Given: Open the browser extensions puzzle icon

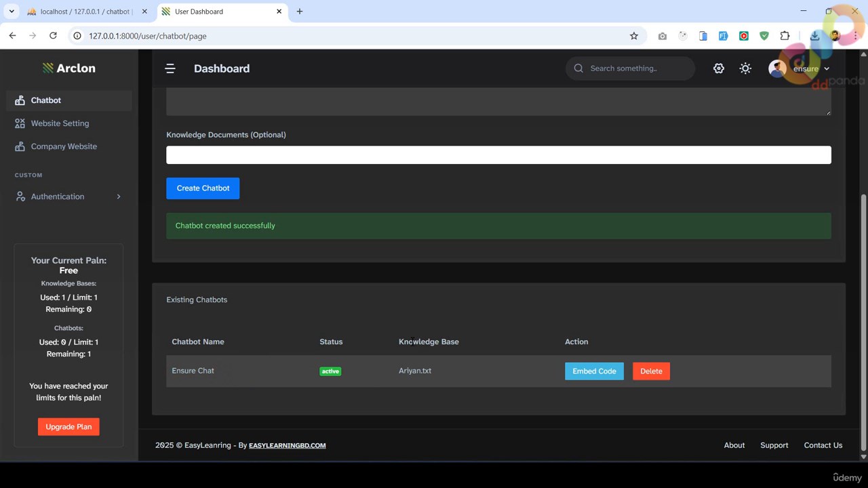Looking at the screenshot, I should (785, 36).
